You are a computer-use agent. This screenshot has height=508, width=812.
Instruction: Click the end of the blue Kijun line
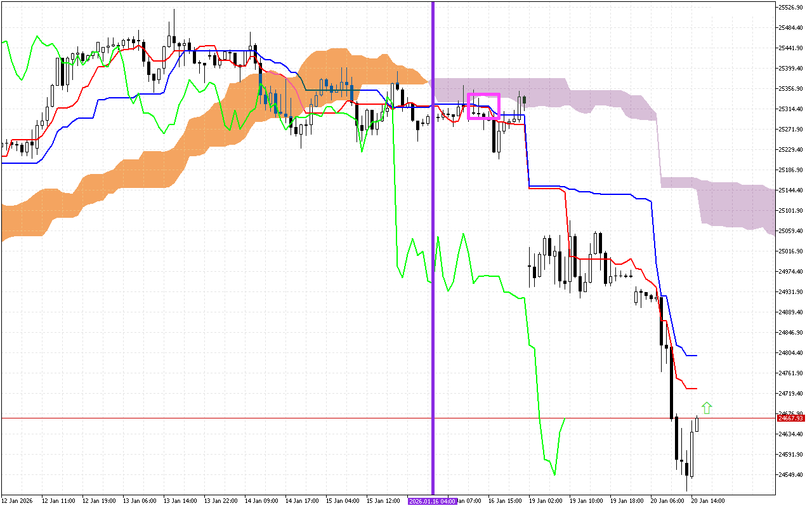tap(697, 356)
